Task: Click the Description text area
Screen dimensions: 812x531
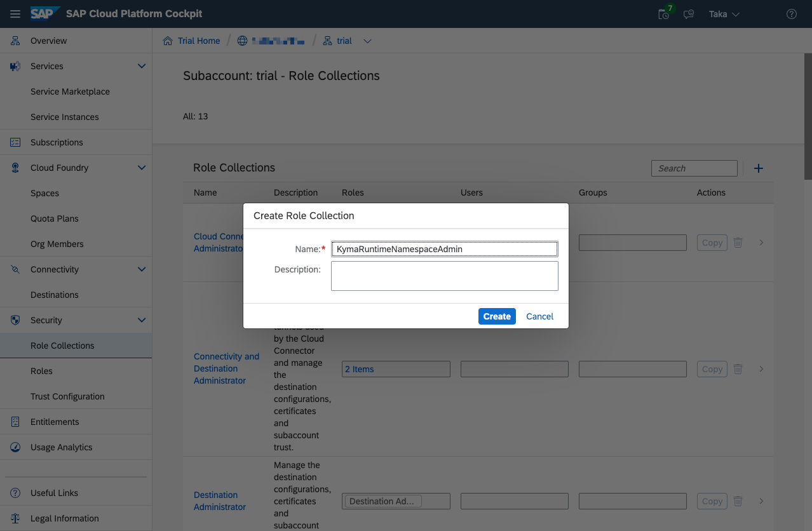Action: 445,276
